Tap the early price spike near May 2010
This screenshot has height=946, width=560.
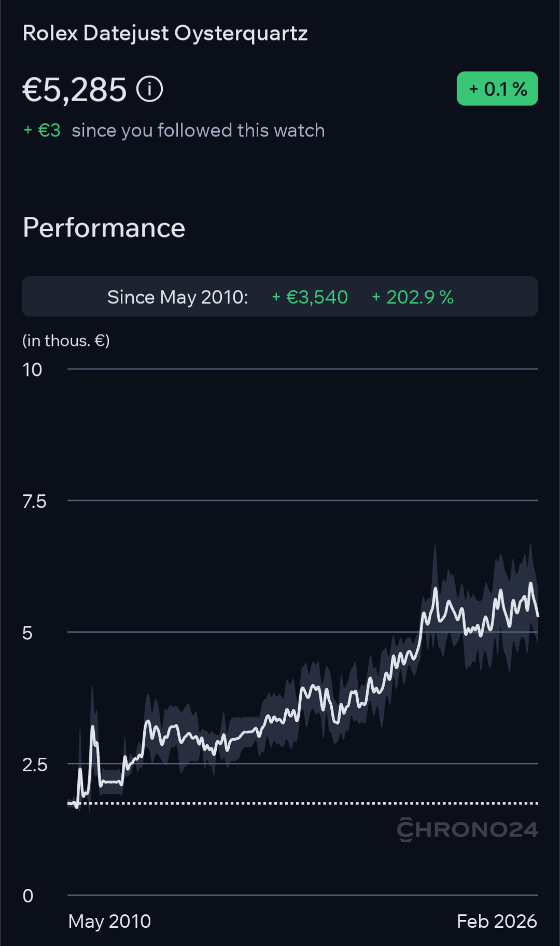pos(93,729)
